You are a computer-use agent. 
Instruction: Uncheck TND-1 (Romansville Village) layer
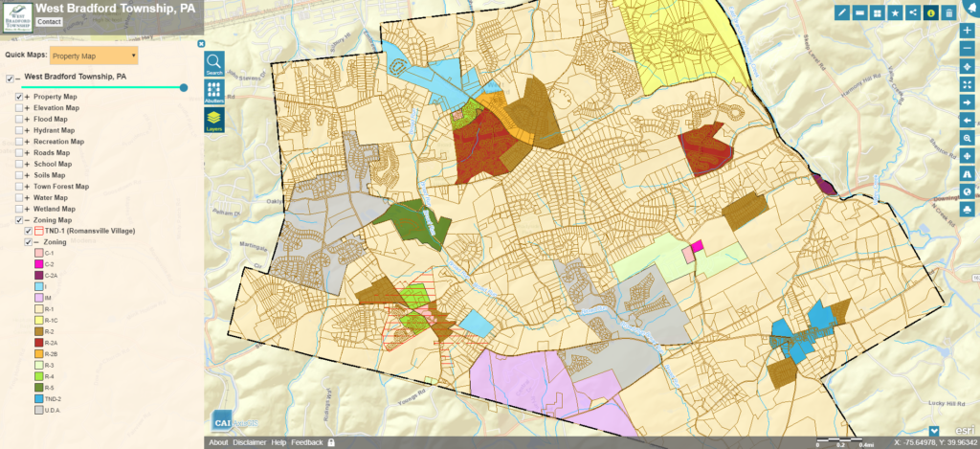(28, 231)
